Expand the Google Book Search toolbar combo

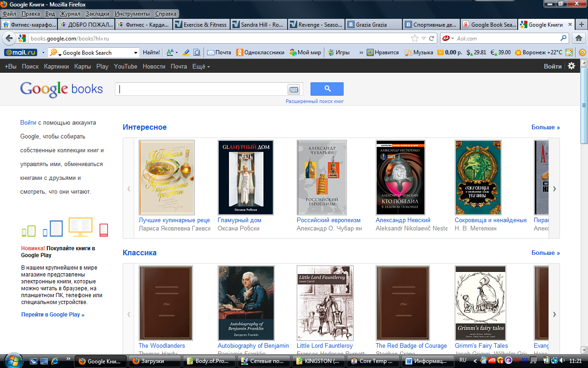point(135,52)
